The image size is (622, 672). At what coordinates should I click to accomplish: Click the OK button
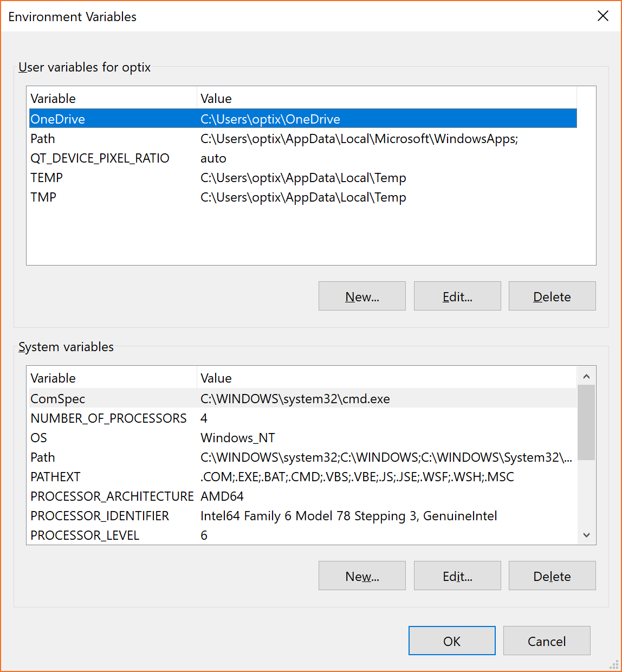pyautogui.click(x=451, y=641)
